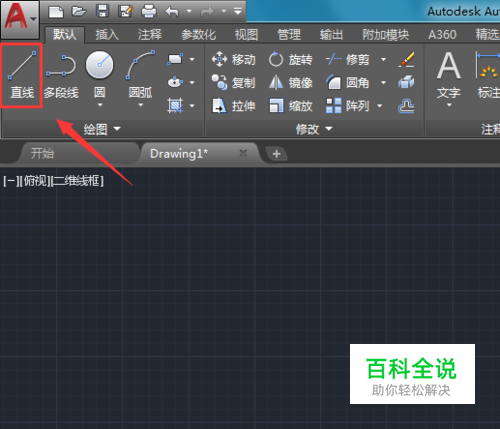Select the 多段线 polyline tool
Viewport: 500px width, 429px height.
click(61, 76)
